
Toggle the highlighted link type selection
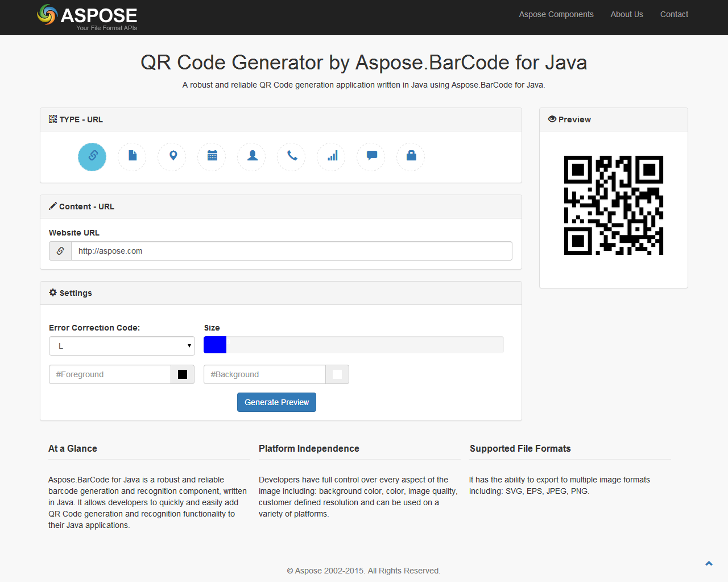pos(92,157)
